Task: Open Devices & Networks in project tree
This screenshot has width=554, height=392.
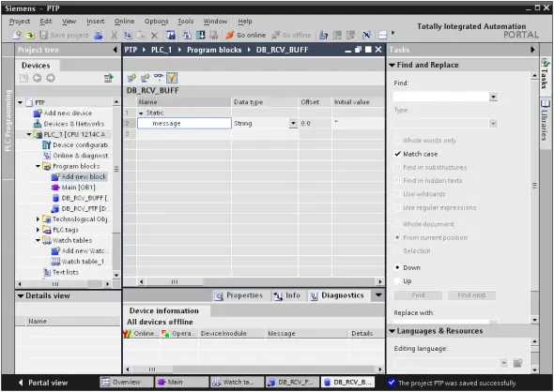Action: (x=73, y=124)
